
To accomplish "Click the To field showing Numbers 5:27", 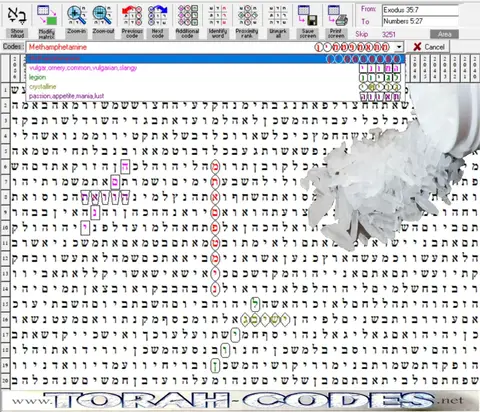I will coord(420,21).
